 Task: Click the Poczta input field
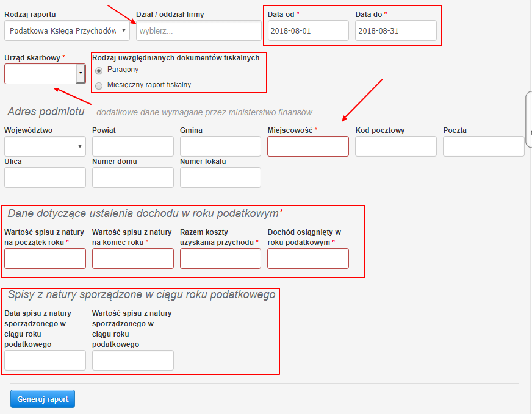click(484, 146)
